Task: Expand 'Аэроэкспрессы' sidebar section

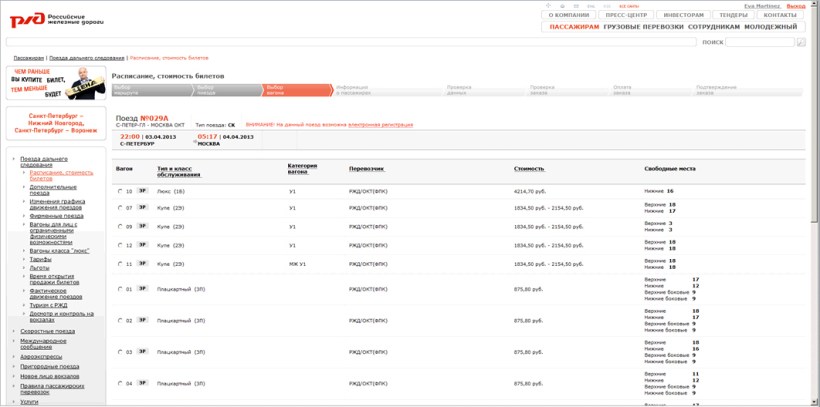Action: pos(44,355)
